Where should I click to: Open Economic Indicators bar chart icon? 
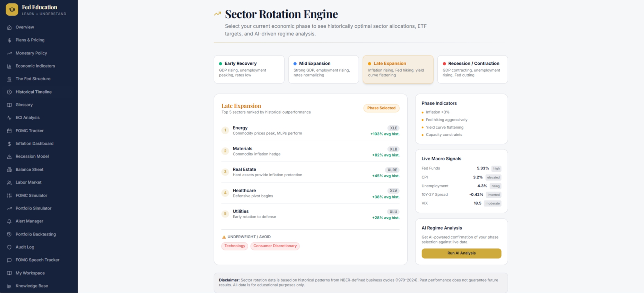point(9,66)
